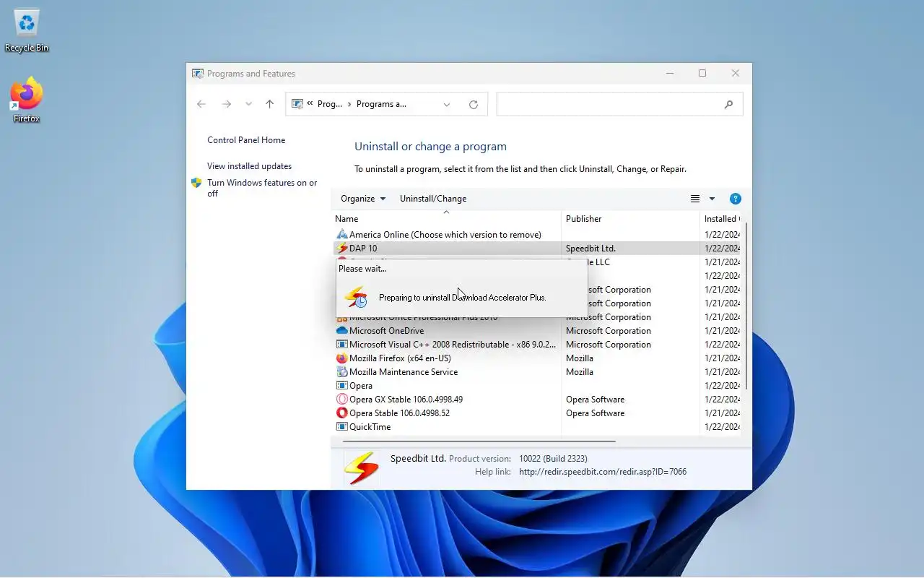The image size is (924, 578).
Task: Click the horizontal scrollbar thumb
Action: coord(479,441)
